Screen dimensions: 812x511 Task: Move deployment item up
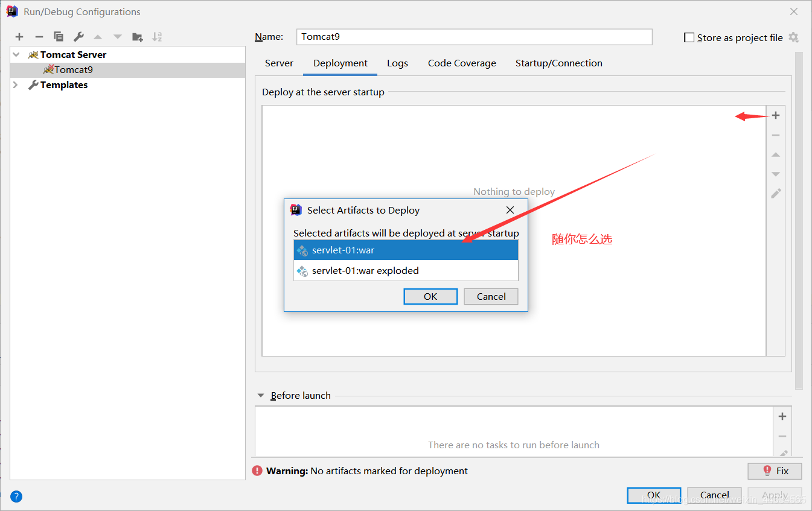776,155
